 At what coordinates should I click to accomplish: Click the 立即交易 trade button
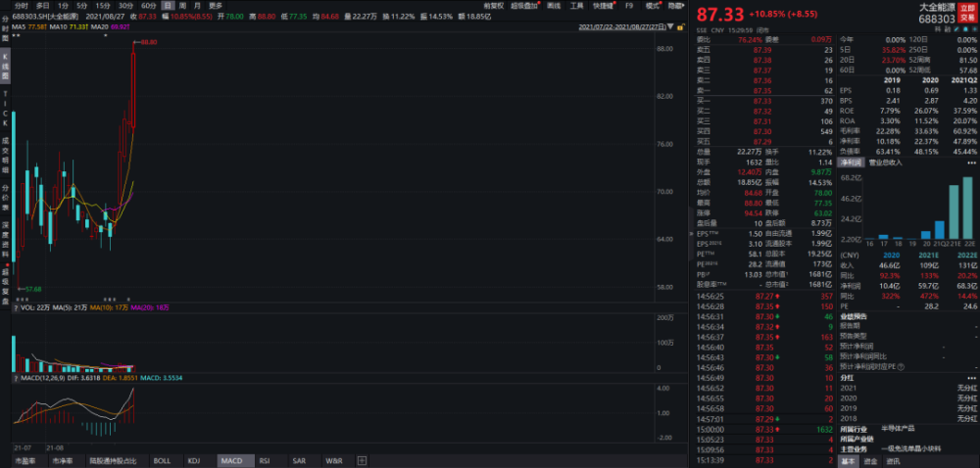point(967,14)
